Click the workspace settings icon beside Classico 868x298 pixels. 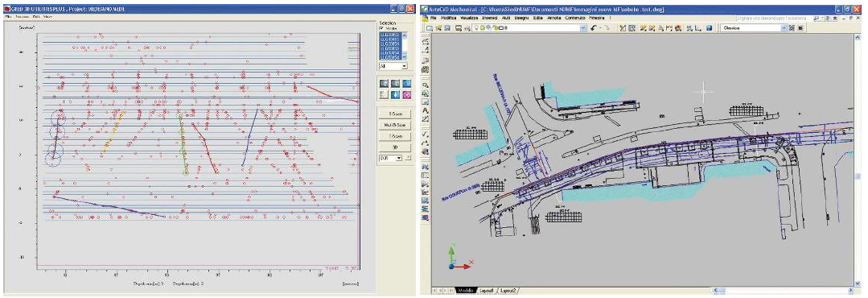coord(792,27)
